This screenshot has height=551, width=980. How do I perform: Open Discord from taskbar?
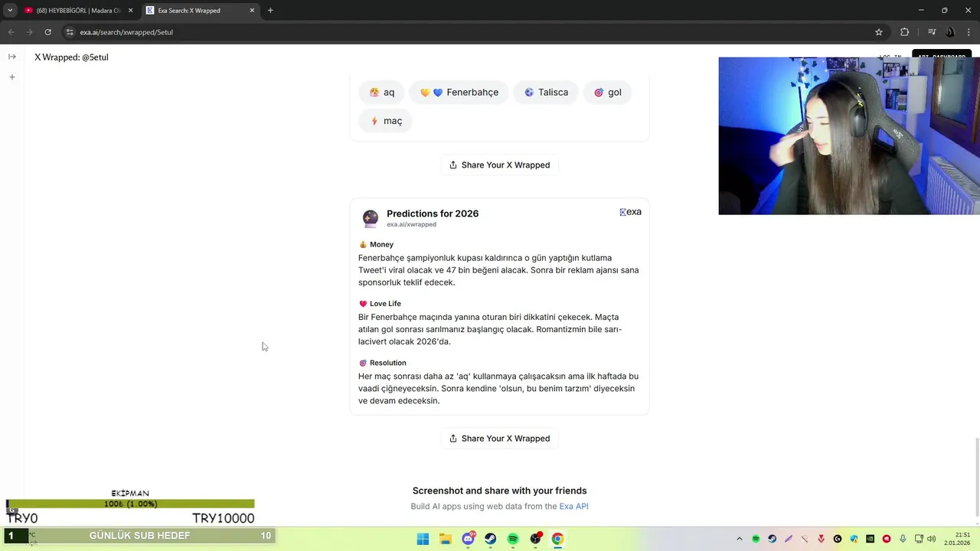468,539
